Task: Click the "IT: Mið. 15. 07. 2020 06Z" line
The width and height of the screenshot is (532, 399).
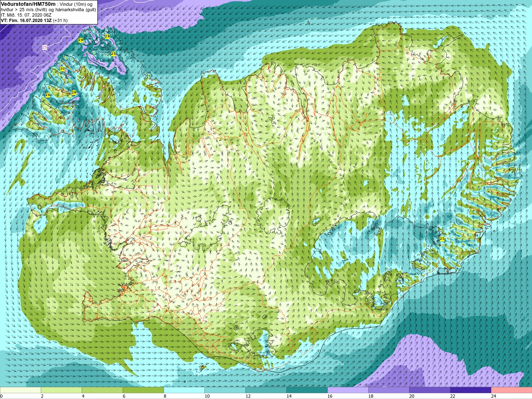Action: coord(26,15)
